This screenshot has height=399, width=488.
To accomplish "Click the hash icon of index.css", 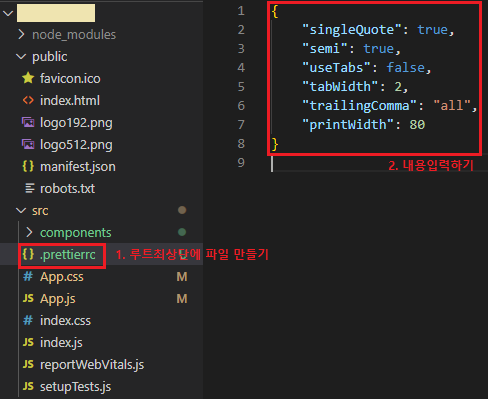I will coord(28,320).
